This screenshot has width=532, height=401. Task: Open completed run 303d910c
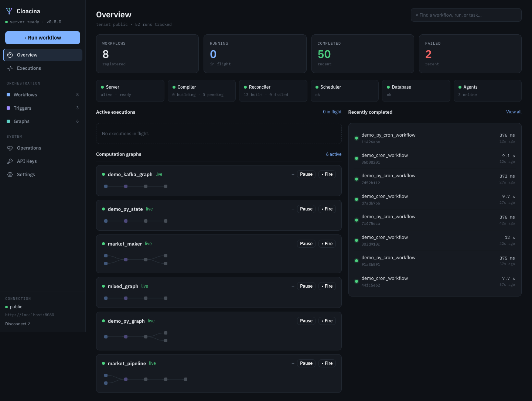[435, 240]
